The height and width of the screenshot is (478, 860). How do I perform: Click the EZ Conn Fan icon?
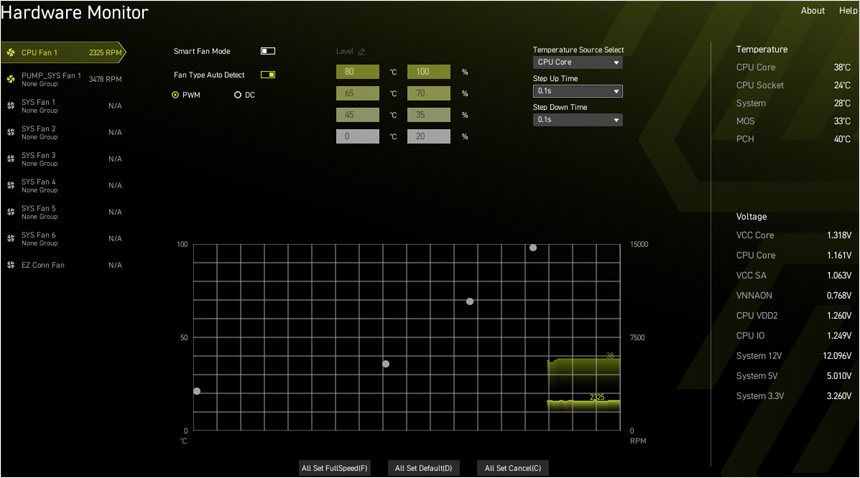coord(11,265)
